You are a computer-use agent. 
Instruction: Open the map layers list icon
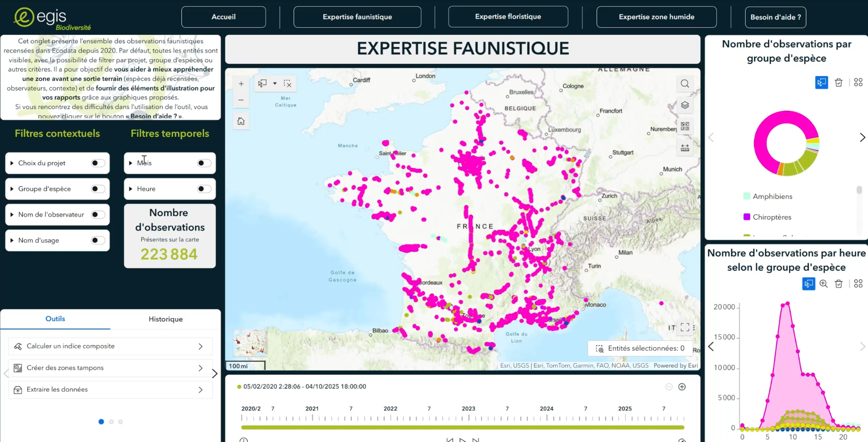[684, 105]
